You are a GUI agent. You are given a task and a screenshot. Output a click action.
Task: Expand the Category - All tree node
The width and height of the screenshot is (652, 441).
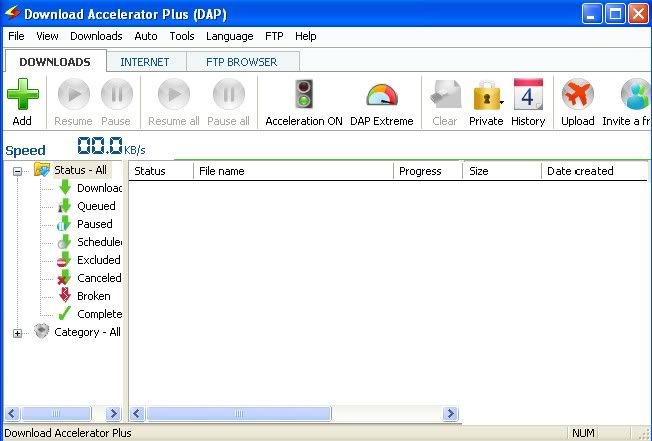pyautogui.click(x=17, y=333)
